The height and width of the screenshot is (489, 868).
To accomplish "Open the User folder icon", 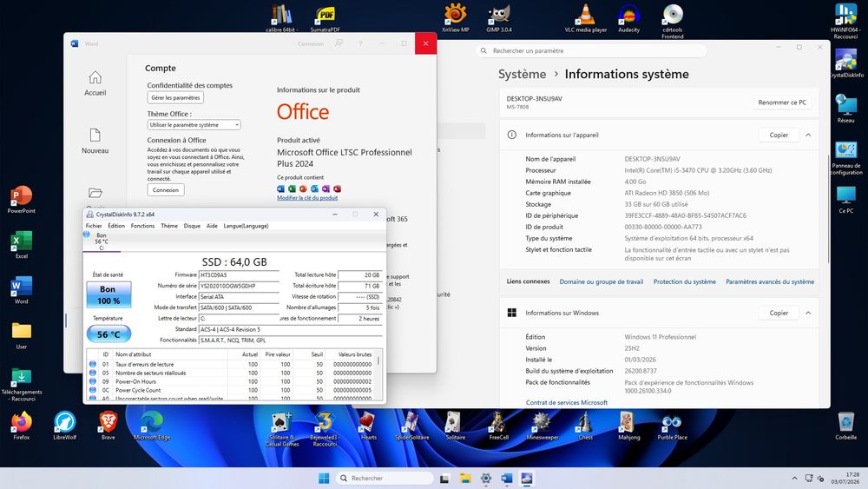I will [x=22, y=335].
